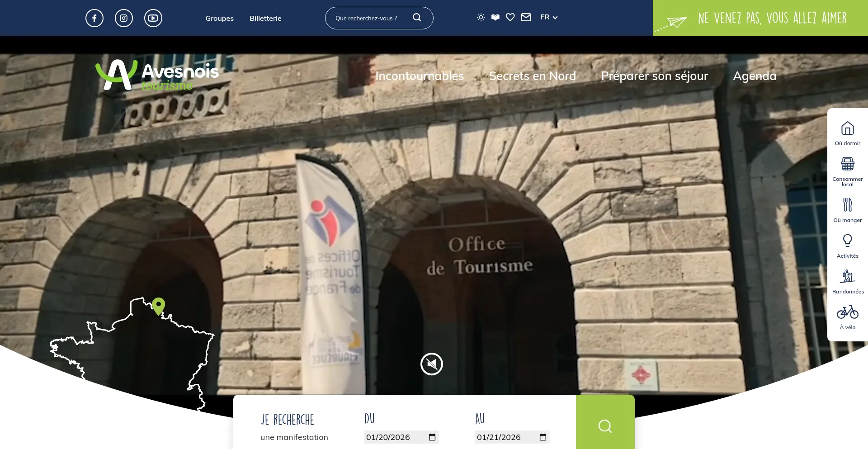This screenshot has width=868, height=449.
Task: Open the YouTube channel icon
Action: (153, 18)
